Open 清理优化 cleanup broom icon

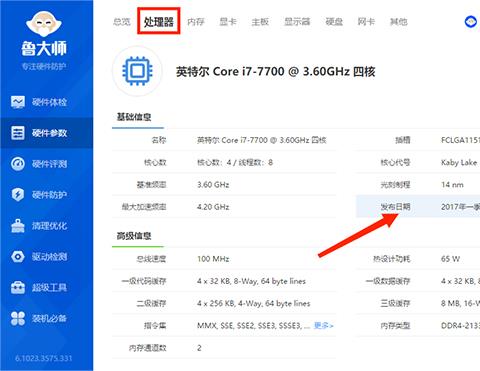tap(18, 226)
